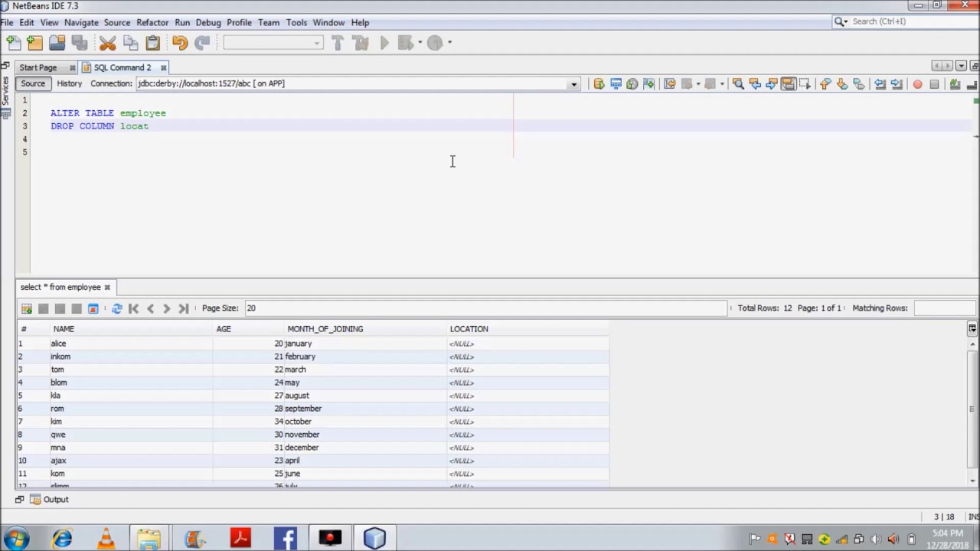This screenshot has width=980, height=551.
Task: Go to first page of results
Action: coord(133,308)
